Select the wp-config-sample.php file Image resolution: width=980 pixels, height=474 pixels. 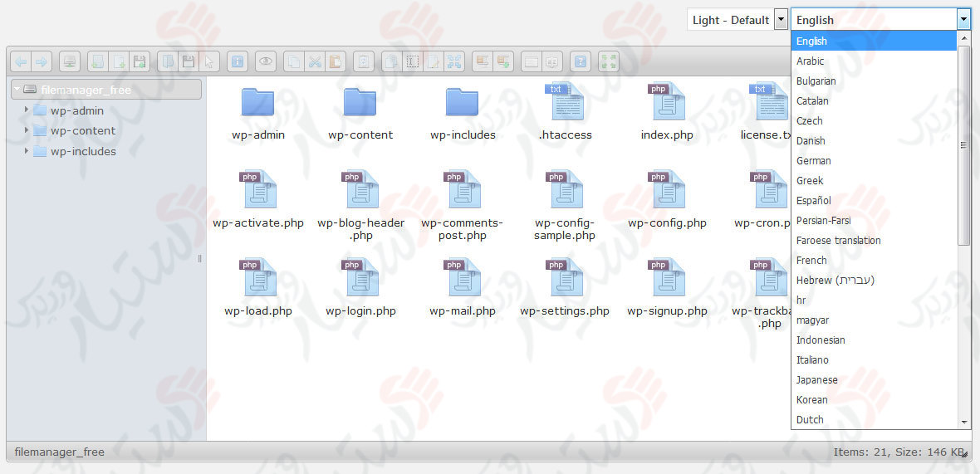click(565, 206)
